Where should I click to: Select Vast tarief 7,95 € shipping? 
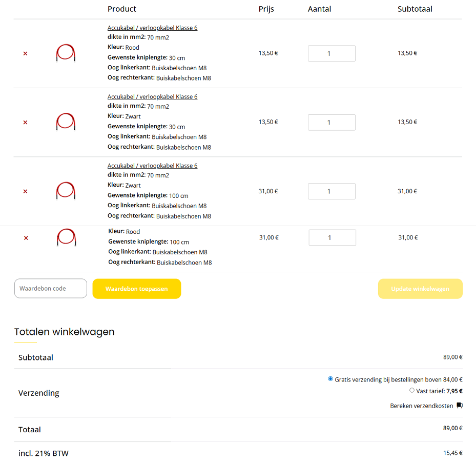[x=412, y=390]
